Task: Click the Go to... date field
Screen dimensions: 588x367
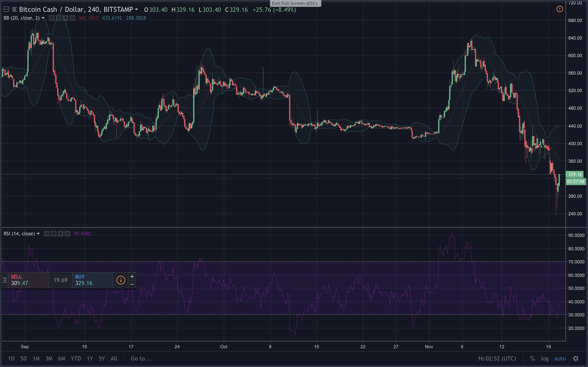Action: click(141, 358)
